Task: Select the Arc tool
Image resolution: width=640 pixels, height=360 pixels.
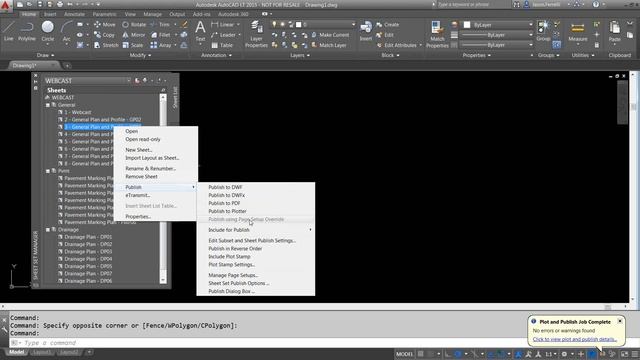Action: (67, 31)
